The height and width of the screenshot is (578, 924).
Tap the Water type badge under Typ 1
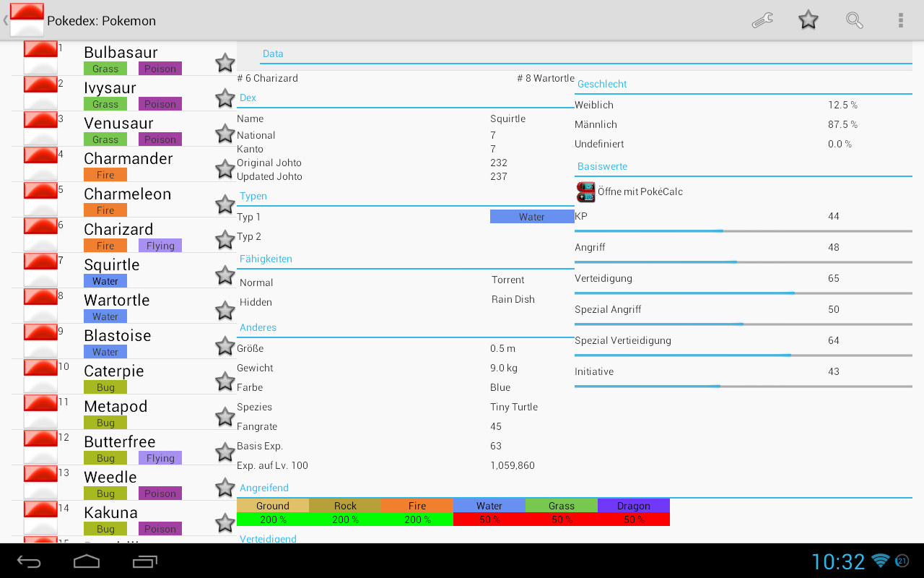click(532, 217)
